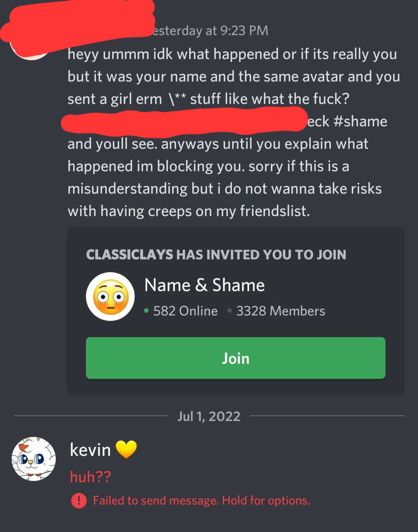Tap kevin's cat avatar
The width and height of the screenshot is (418, 532).
34,459
